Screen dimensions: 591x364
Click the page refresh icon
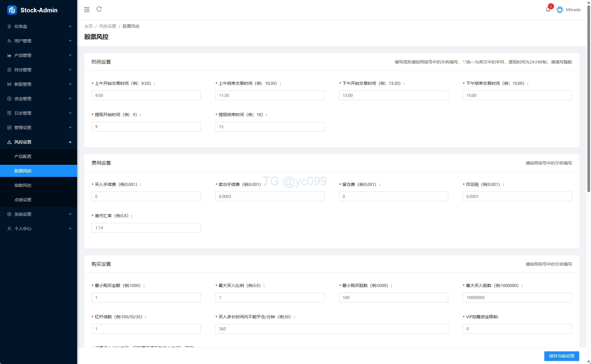point(99,9)
